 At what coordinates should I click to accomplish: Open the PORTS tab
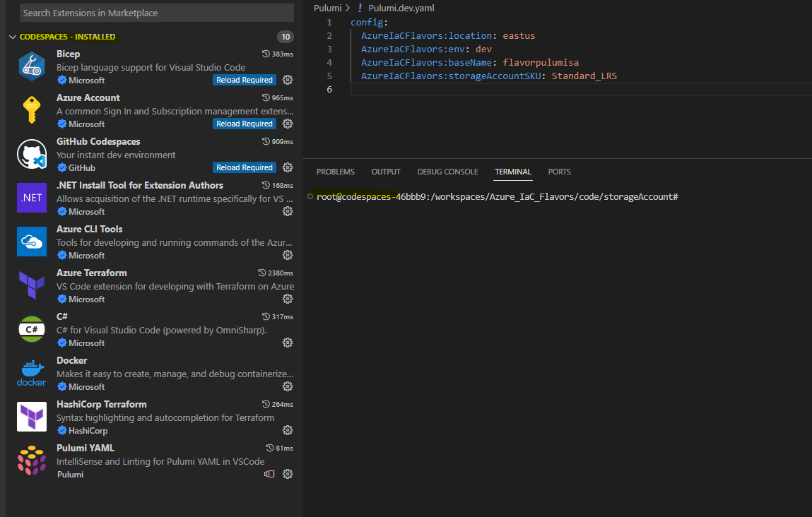click(559, 172)
